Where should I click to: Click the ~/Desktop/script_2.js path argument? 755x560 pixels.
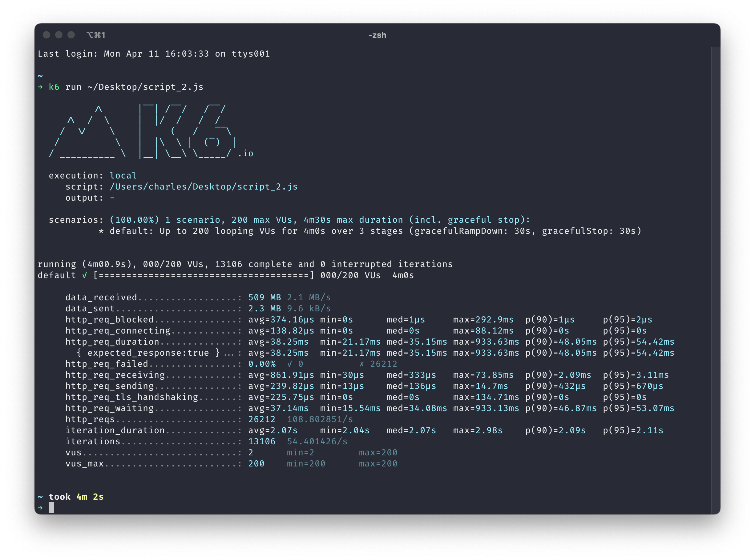(145, 87)
